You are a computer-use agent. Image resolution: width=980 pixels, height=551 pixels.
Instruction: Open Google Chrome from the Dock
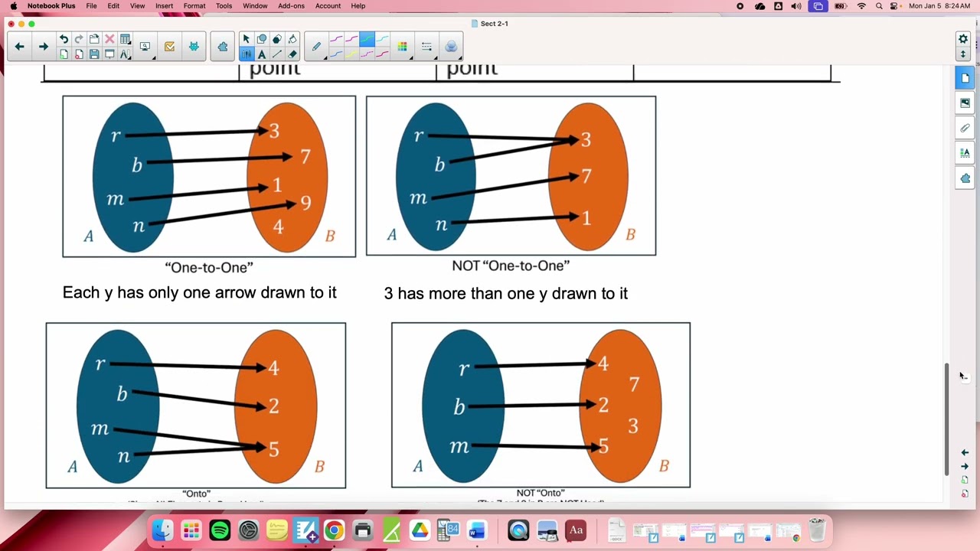tap(334, 530)
